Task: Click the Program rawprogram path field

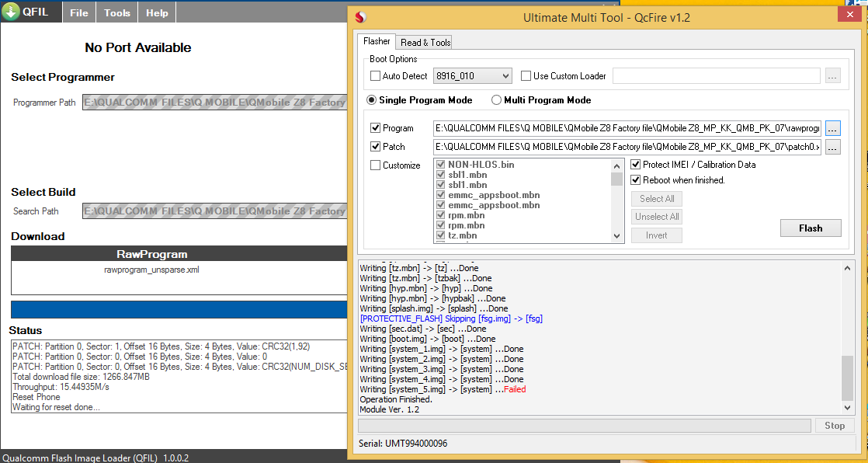Action: [x=627, y=128]
